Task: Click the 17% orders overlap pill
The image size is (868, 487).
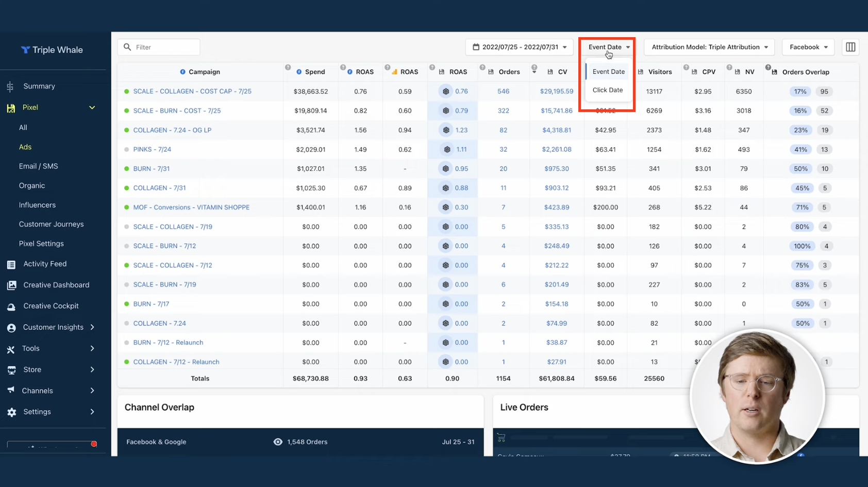Action: (800, 91)
